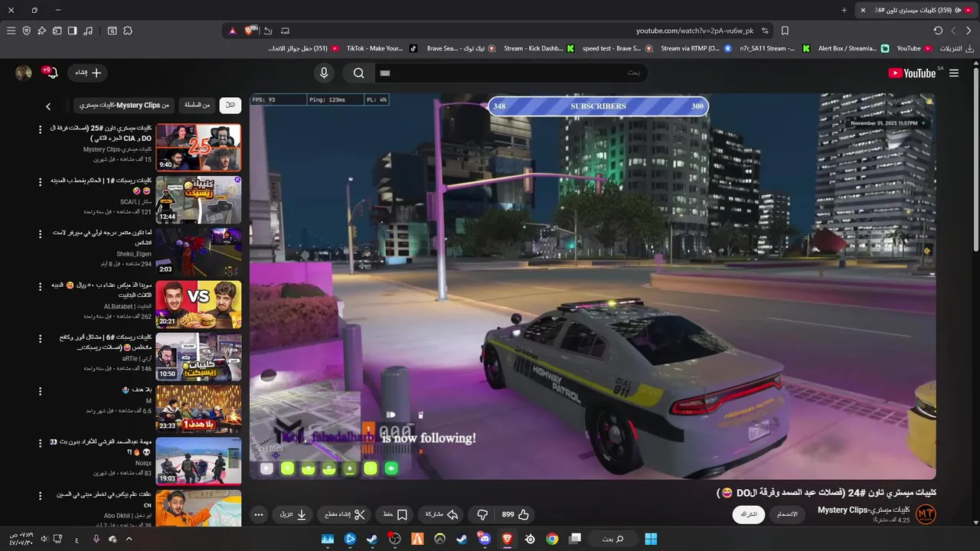Viewport: 980px width, 551px height.
Task: Open Brave Rewards triangle icon
Action: (232, 31)
